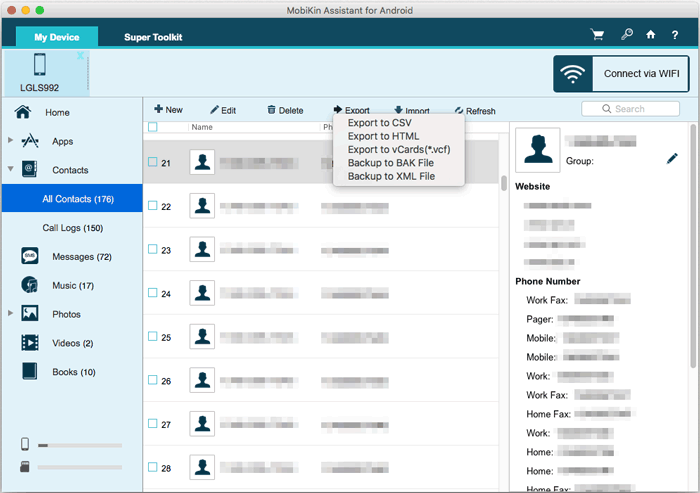Click the SD card usage bar
700x493 pixels.
[x=80, y=467]
